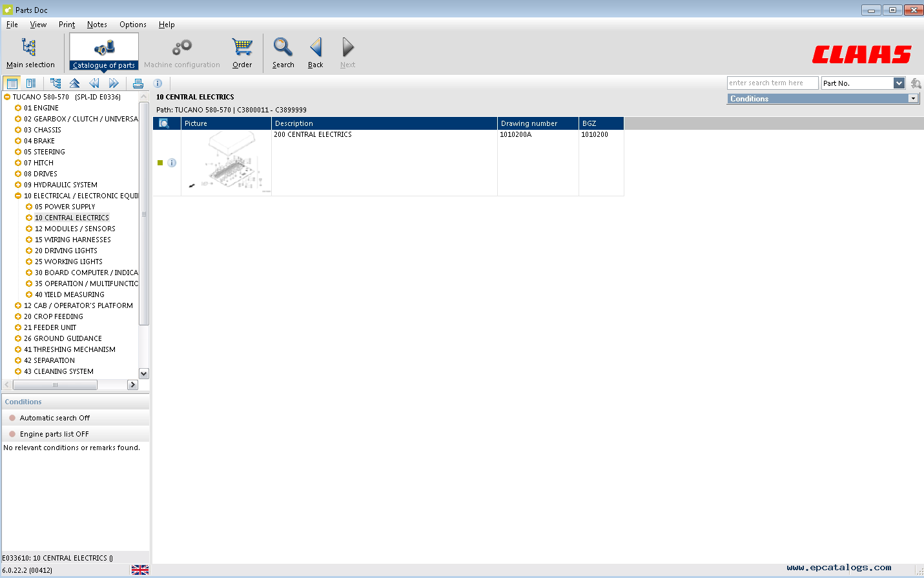The width and height of the screenshot is (924, 578).
Task: Select 12 CAB / OPERATOR'S PLATFORM item
Action: point(78,305)
